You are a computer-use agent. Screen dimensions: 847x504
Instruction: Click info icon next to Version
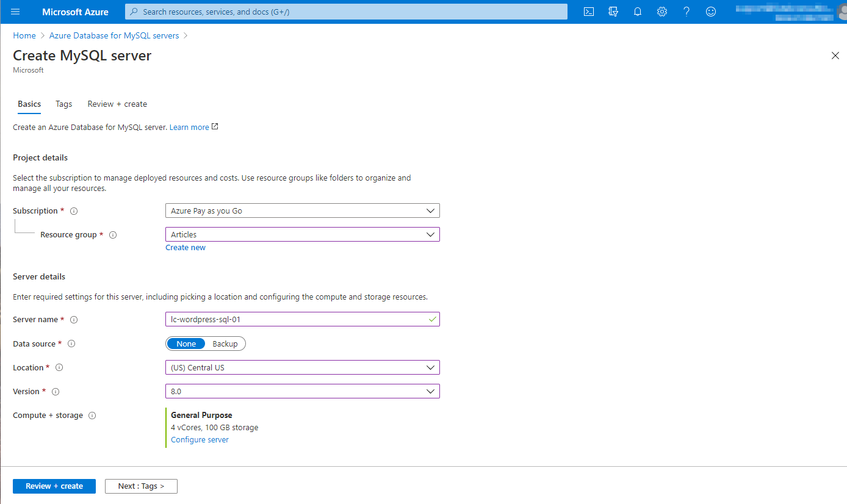coord(55,392)
